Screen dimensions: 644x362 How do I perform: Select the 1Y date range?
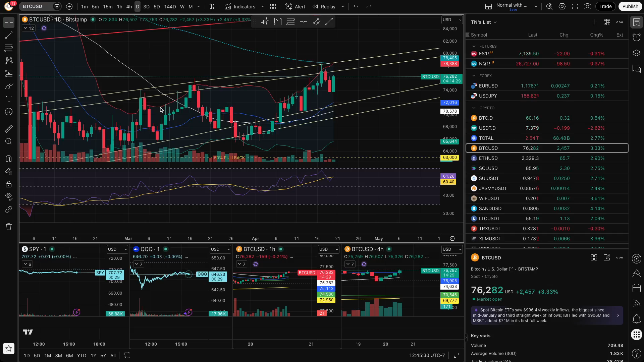[93, 356]
